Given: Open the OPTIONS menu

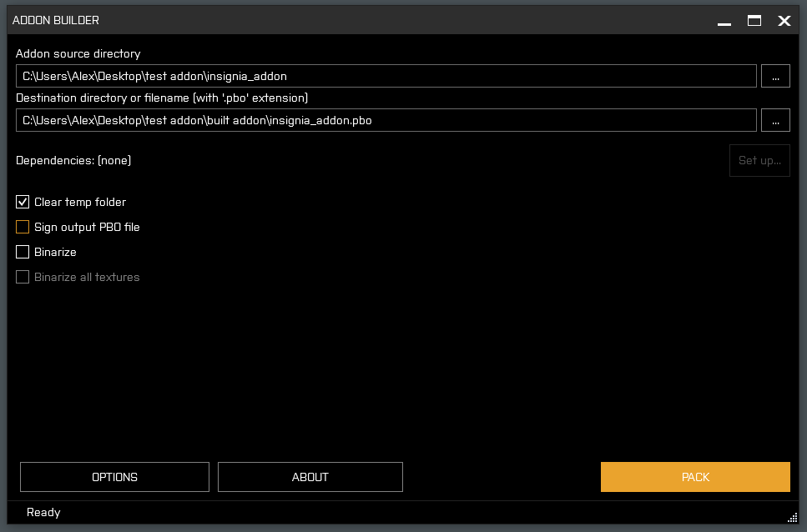Looking at the screenshot, I should point(114,477).
